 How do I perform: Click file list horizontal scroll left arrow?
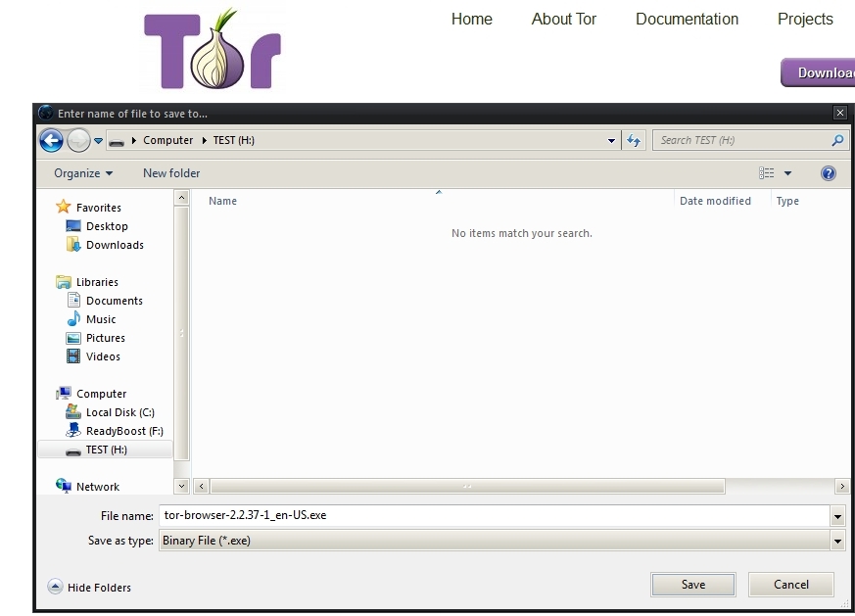coord(201,486)
